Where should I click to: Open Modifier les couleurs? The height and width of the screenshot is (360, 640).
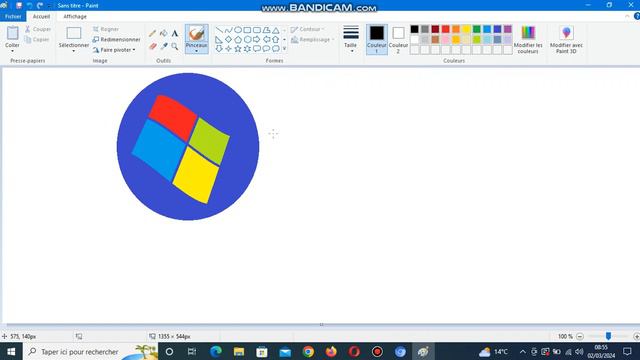pos(528,39)
